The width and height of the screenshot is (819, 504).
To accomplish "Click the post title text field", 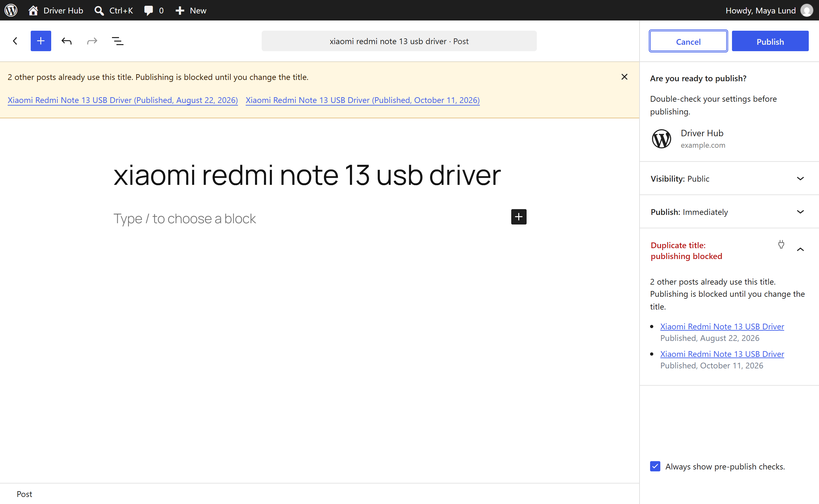I will pos(307,175).
